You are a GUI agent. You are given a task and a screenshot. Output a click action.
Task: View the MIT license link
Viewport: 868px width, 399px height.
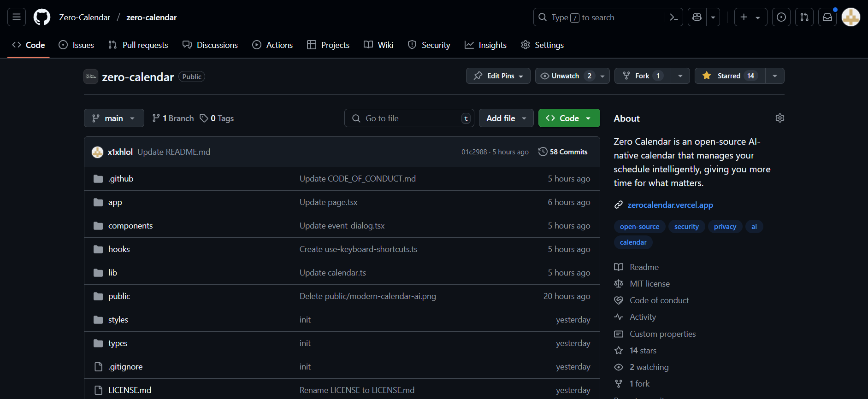642,283
